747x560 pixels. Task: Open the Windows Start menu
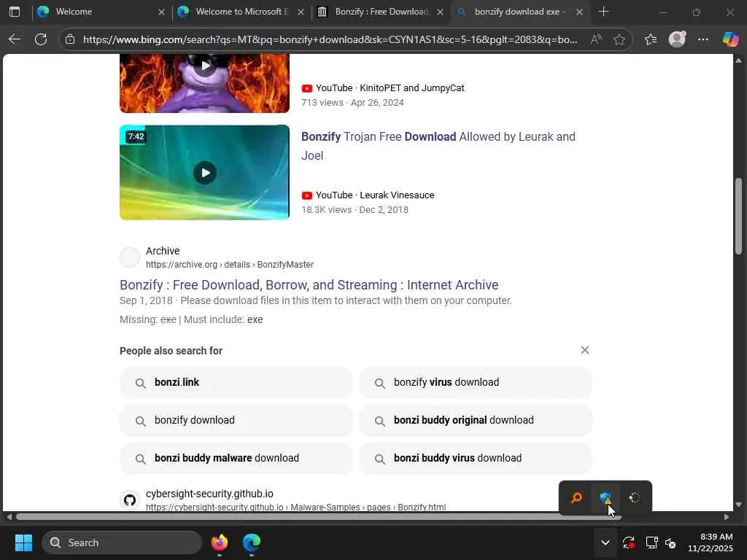pyautogui.click(x=23, y=542)
